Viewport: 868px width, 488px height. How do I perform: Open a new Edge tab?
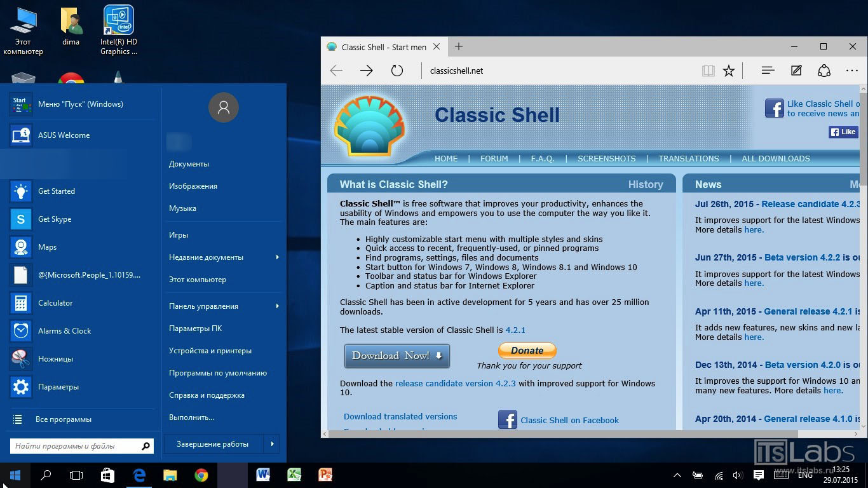click(x=459, y=46)
